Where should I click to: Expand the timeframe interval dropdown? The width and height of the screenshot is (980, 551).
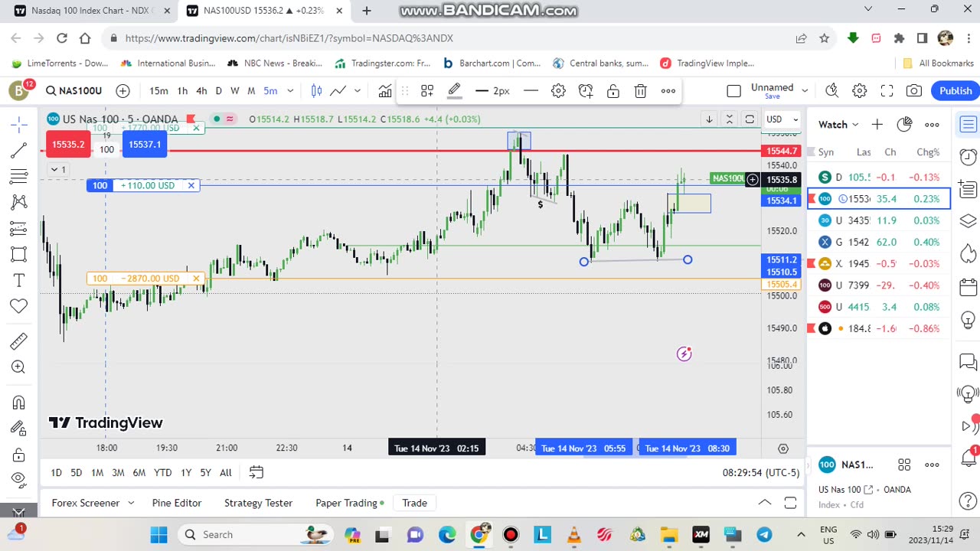pos(290,91)
